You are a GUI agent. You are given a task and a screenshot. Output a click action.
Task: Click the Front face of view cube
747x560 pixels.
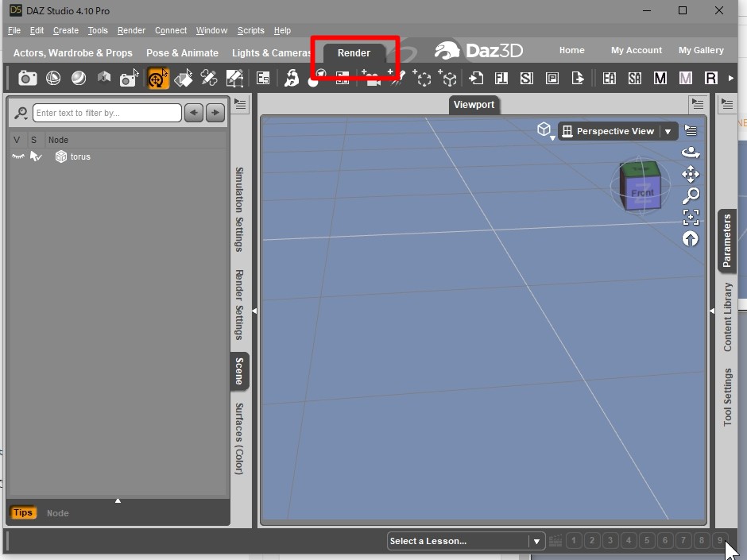pos(643,192)
